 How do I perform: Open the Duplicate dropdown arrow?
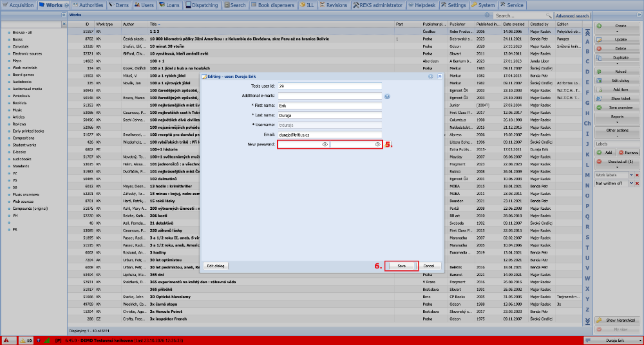pos(618,63)
